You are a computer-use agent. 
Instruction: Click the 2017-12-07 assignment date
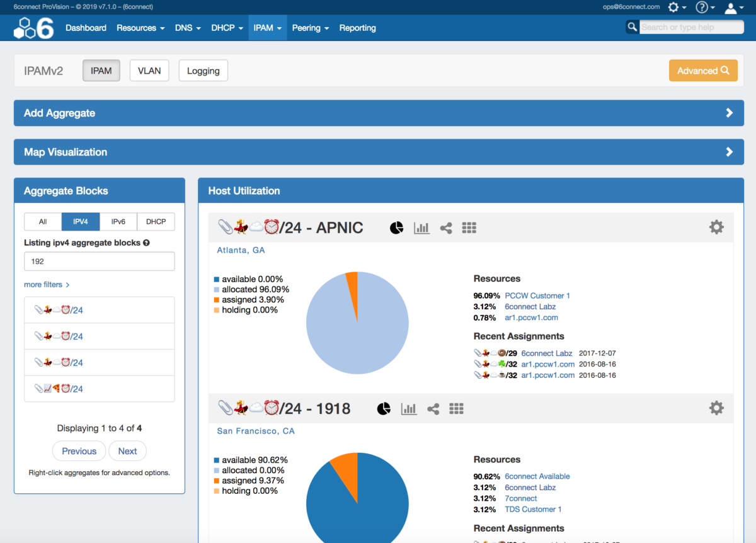click(x=597, y=353)
